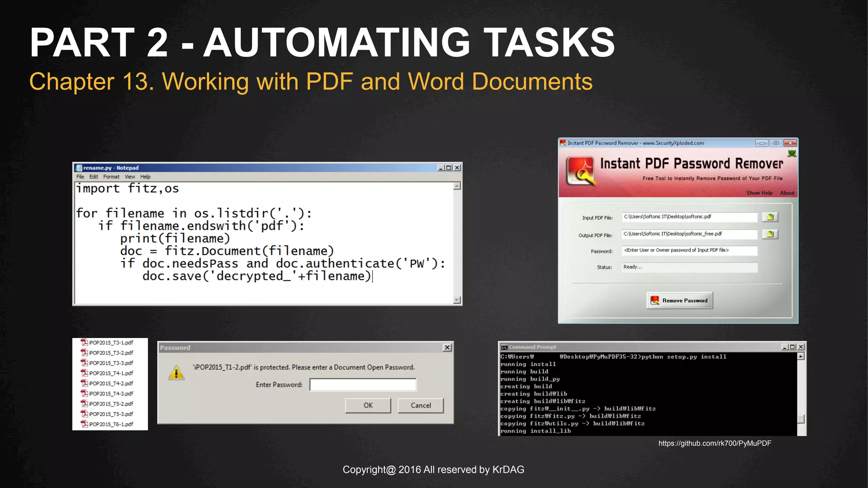Click the Notepad title bar icon

point(79,168)
